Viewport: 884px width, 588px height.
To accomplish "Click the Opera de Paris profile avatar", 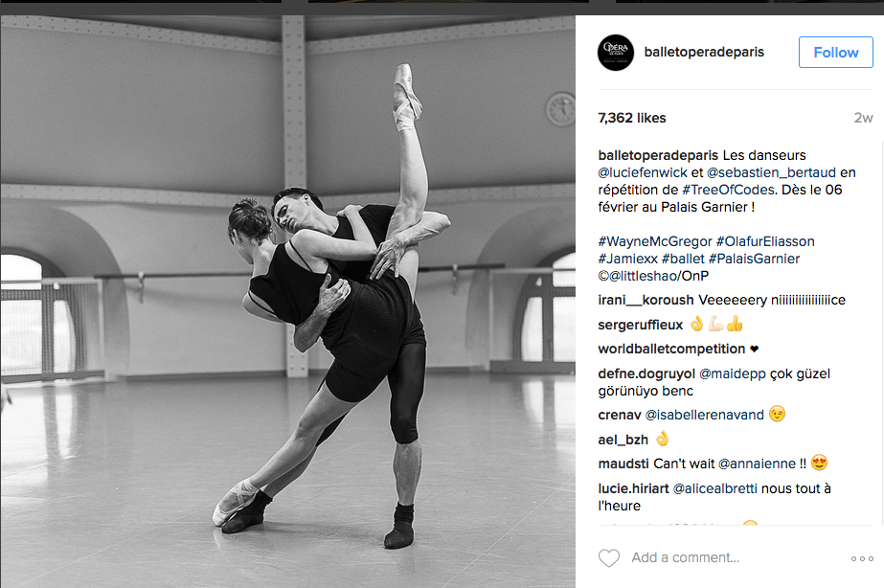I will [616, 53].
